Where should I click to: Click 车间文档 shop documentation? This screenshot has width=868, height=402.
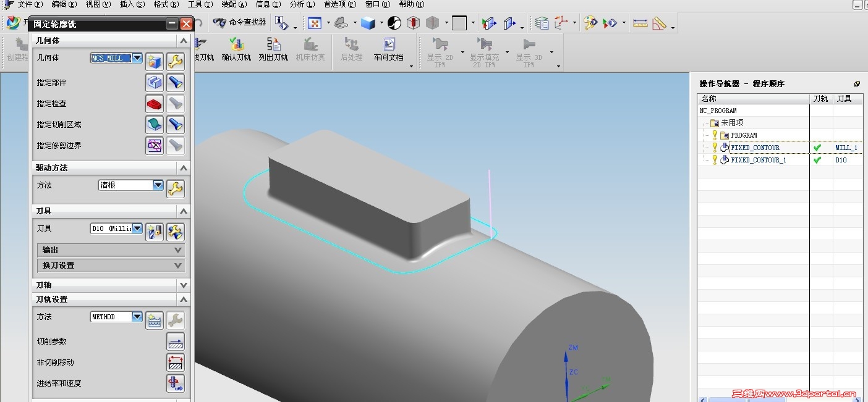[x=388, y=49]
